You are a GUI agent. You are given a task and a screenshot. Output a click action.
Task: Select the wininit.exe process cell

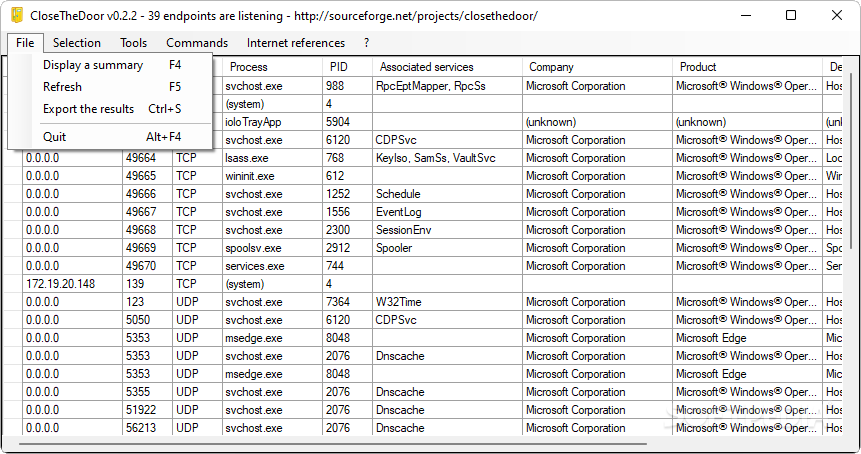pos(272,176)
